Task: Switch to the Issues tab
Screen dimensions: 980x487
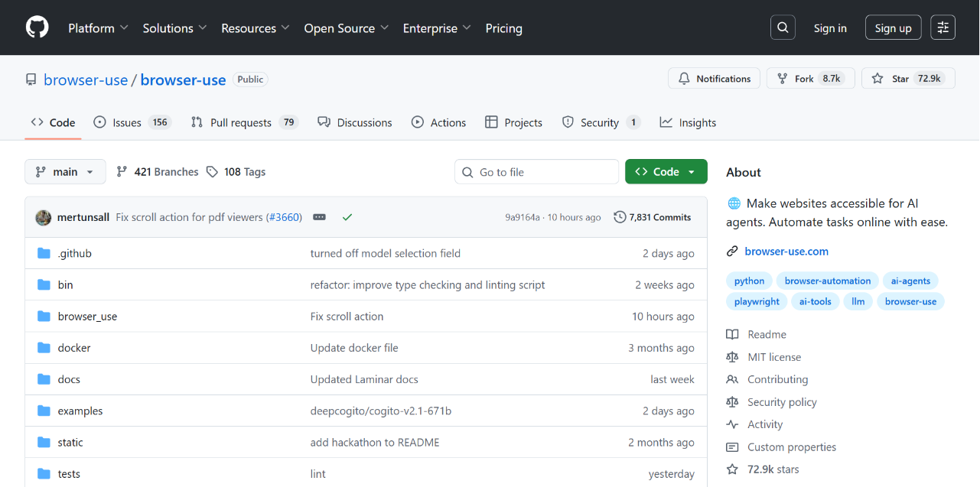Action: coord(127,122)
